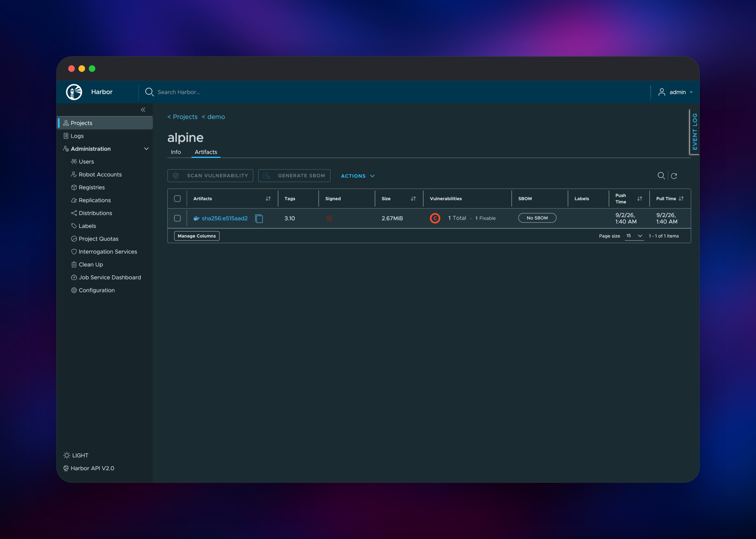Click the Job Service Dashboard icon
Image resolution: width=756 pixels, height=539 pixels.
pyautogui.click(x=74, y=278)
